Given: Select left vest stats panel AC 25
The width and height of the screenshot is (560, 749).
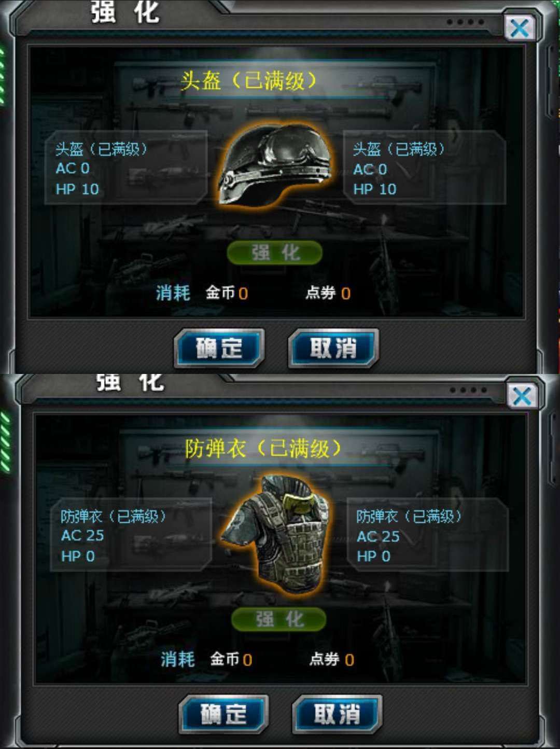Looking at the screenshot, I should pos(82,535).
